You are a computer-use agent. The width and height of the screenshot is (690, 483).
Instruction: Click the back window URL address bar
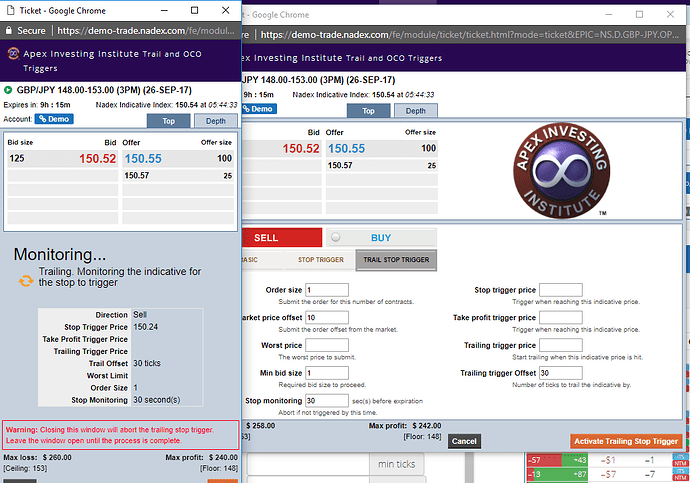click(470, 34)
